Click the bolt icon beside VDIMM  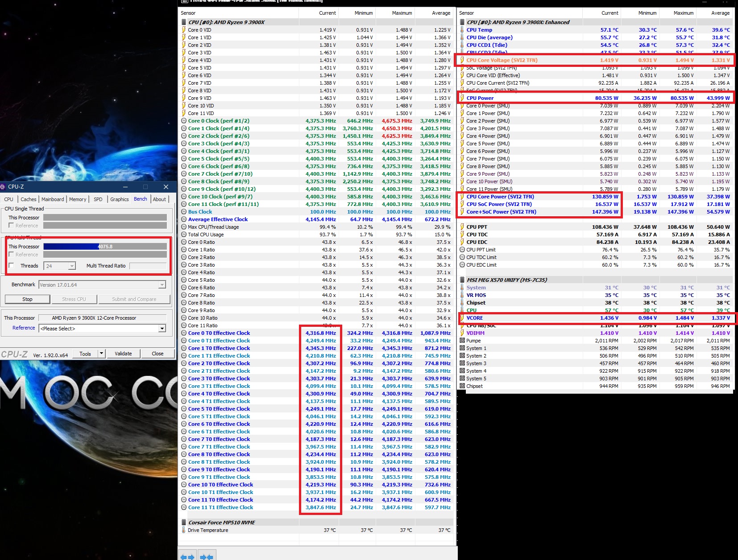click(x=462, y=333)
